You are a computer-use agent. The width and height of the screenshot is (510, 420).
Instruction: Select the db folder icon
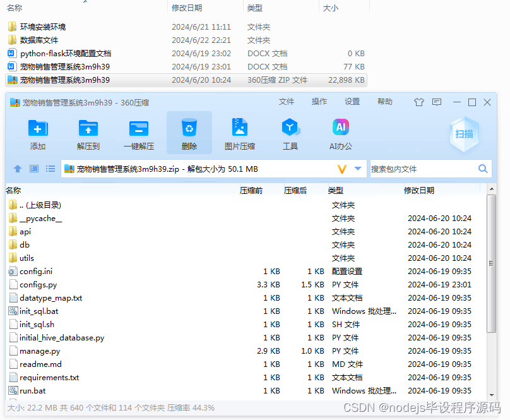[x=13, y=244]
